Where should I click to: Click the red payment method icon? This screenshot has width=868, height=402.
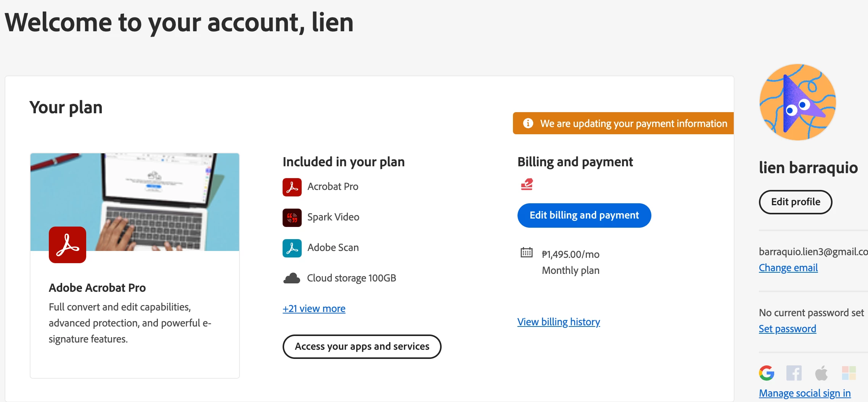click(x=527, y=184)
